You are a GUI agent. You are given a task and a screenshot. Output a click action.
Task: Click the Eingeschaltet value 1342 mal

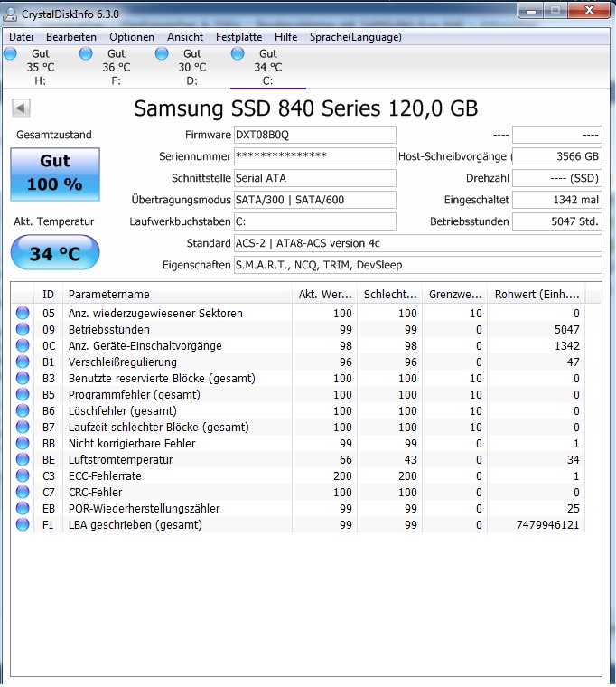coord(557,200)
